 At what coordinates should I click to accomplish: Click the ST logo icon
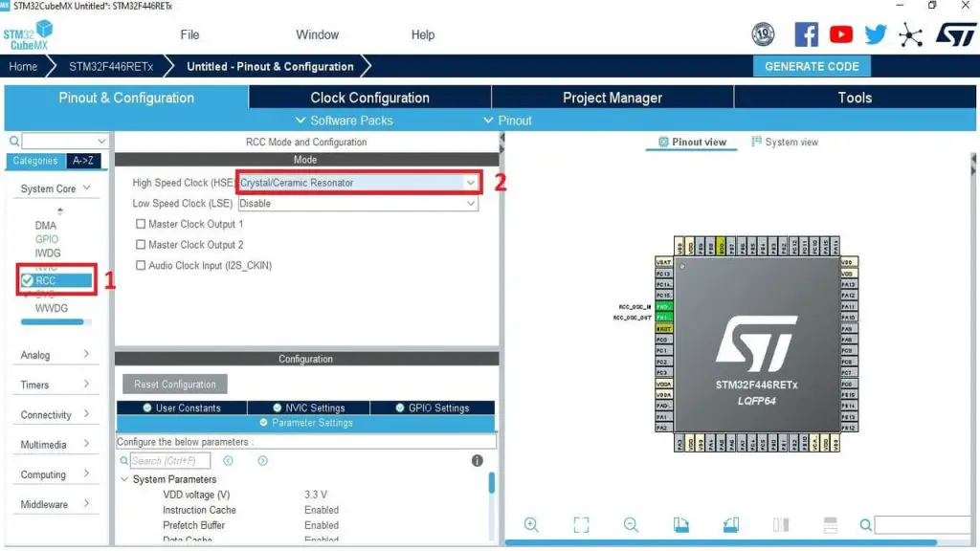[x=956, y=34]
